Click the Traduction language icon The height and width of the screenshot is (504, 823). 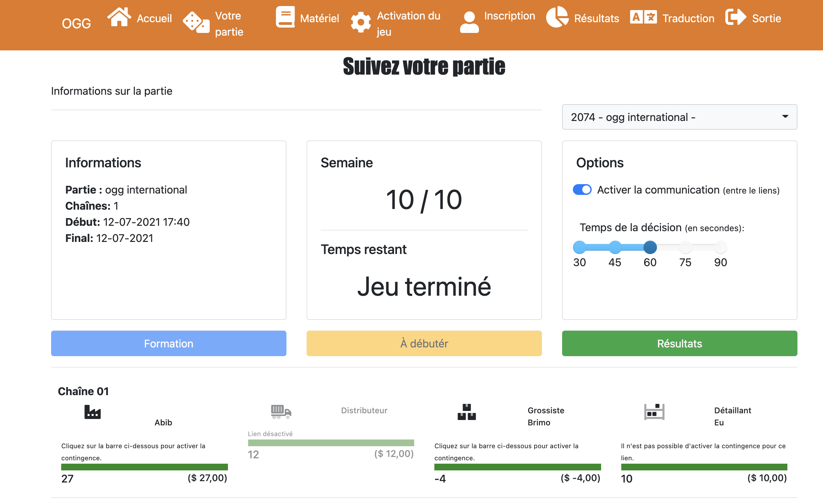tap(643, 17)
